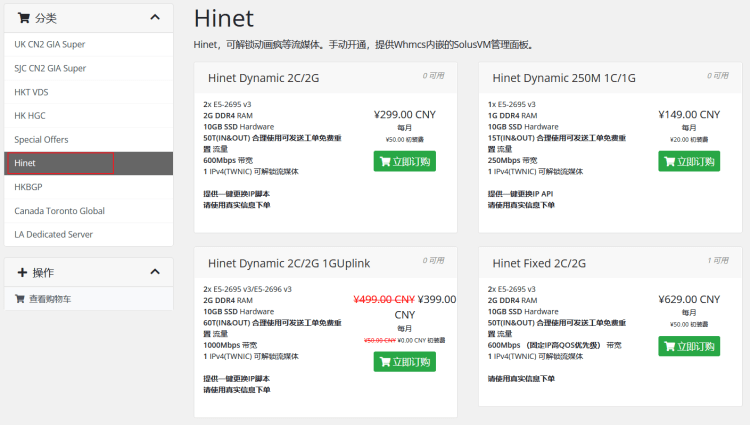Image resolution: width=750 pixels, height=425 pixels.
Task: Click the ¥149.00 CNY price
Action: [689, 115]
